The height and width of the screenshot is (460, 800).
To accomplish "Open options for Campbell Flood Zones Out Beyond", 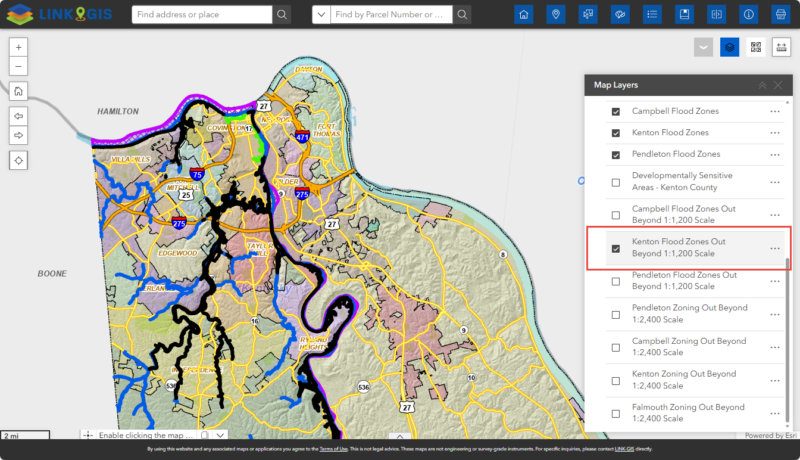I will (x=774, y=215).
